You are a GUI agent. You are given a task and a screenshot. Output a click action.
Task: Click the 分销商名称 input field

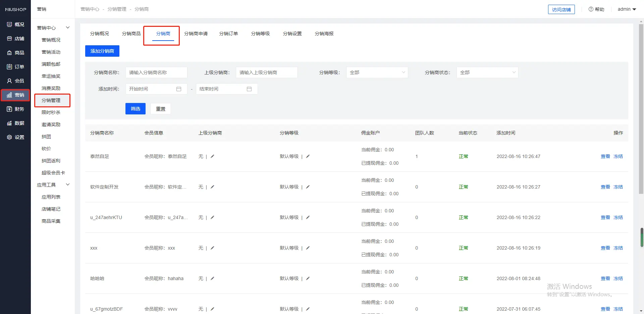coord(156,72)
